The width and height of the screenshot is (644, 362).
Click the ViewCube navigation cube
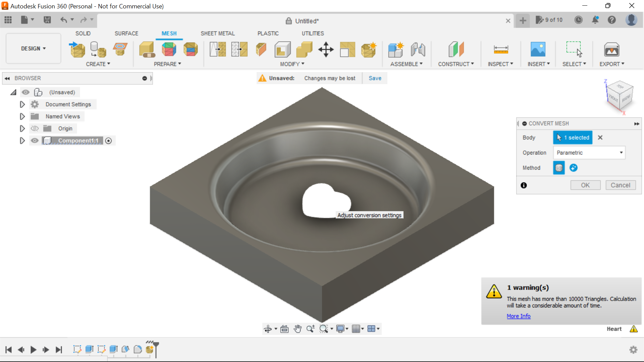(x=620, y=96)
